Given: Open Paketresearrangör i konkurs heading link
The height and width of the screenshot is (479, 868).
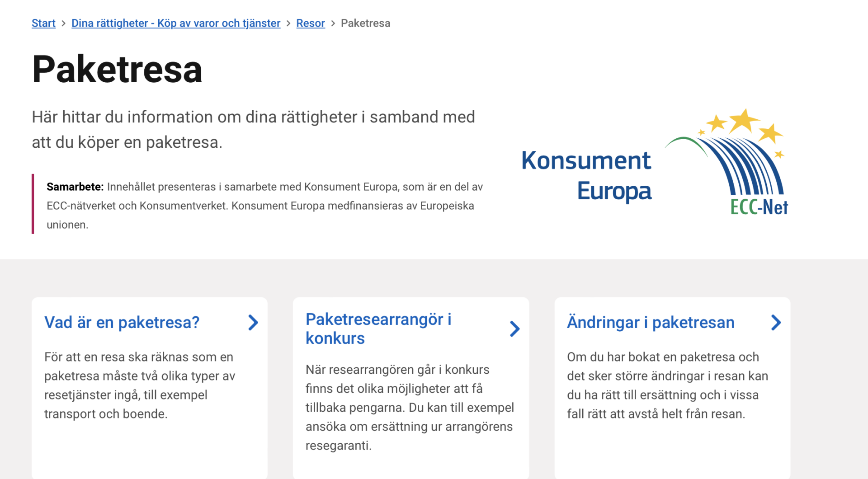Looking at the screenshot, I should [x=378, y=329].
